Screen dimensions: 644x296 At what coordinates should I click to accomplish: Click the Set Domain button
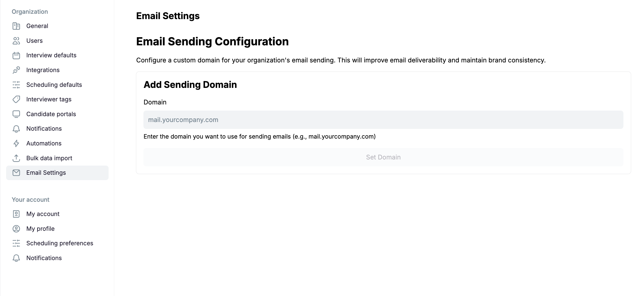383,157
